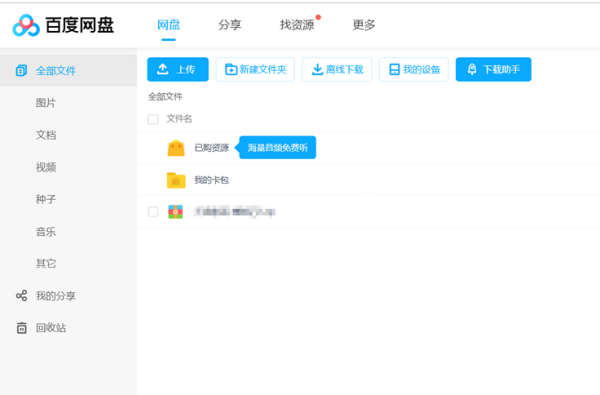Click the 下载助手 button
This screenshot has height=395, width=600.
[x=493, y=69]
